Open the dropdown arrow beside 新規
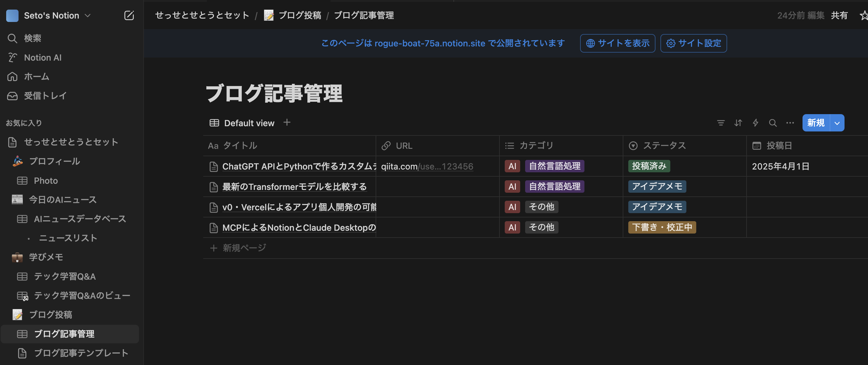 pyautogui.click(x=837, y=123)
